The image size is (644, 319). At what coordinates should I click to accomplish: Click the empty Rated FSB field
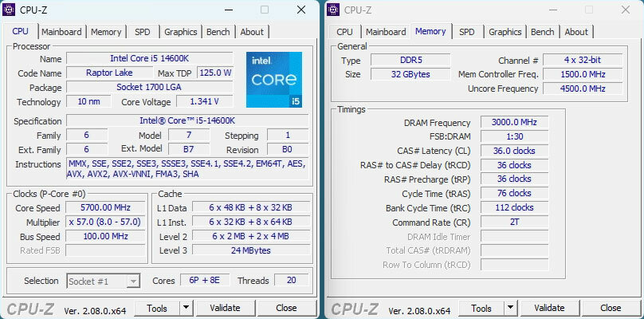[x=105, y=250]
